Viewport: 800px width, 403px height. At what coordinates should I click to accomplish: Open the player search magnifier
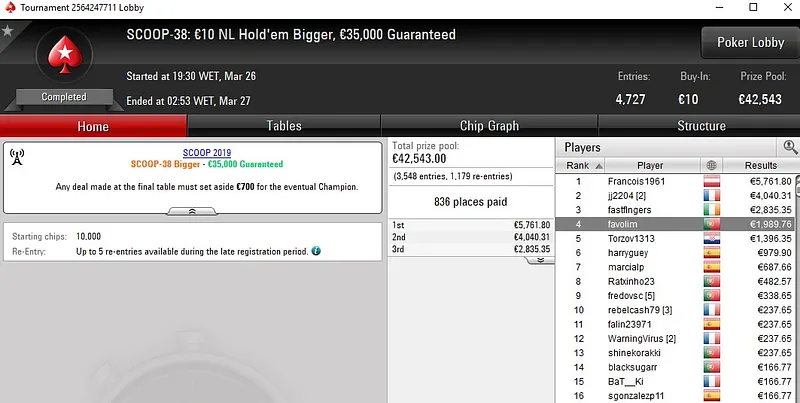coord(790,147)
